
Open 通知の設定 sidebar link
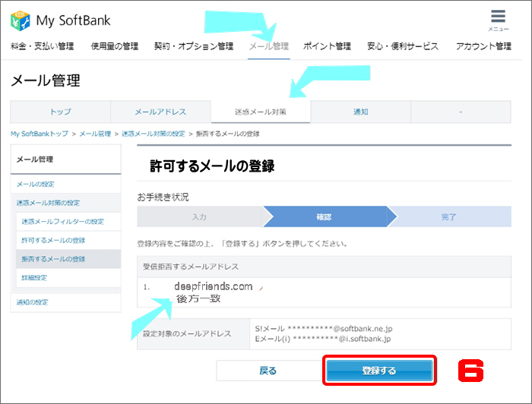click(x=32, y=302)
